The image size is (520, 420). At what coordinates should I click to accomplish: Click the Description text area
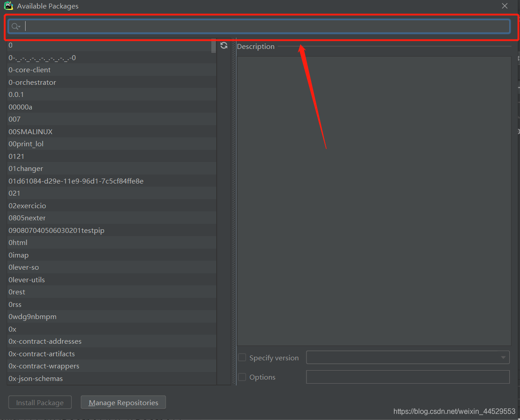[x=374, y=201]
